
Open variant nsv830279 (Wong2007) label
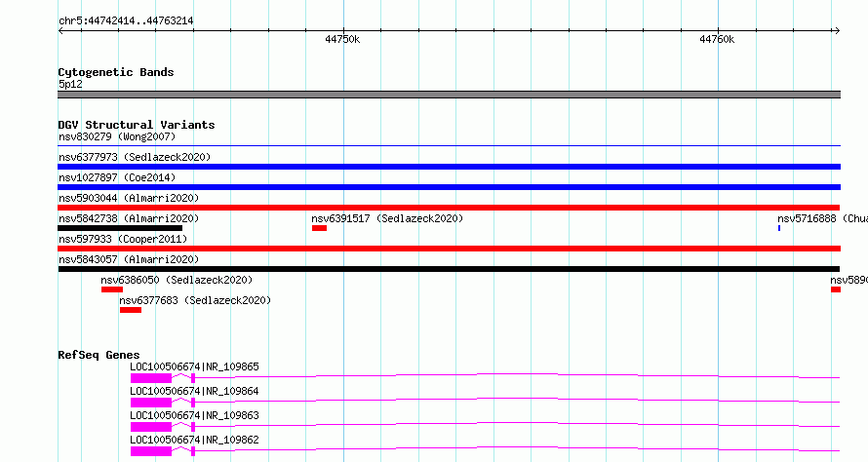[117, 136]
